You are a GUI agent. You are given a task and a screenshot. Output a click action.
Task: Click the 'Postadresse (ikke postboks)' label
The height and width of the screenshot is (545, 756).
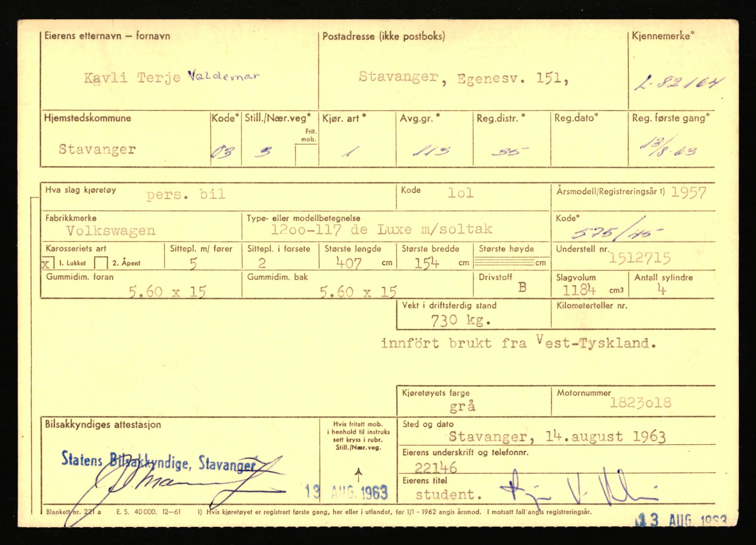(x=384, y=36)
